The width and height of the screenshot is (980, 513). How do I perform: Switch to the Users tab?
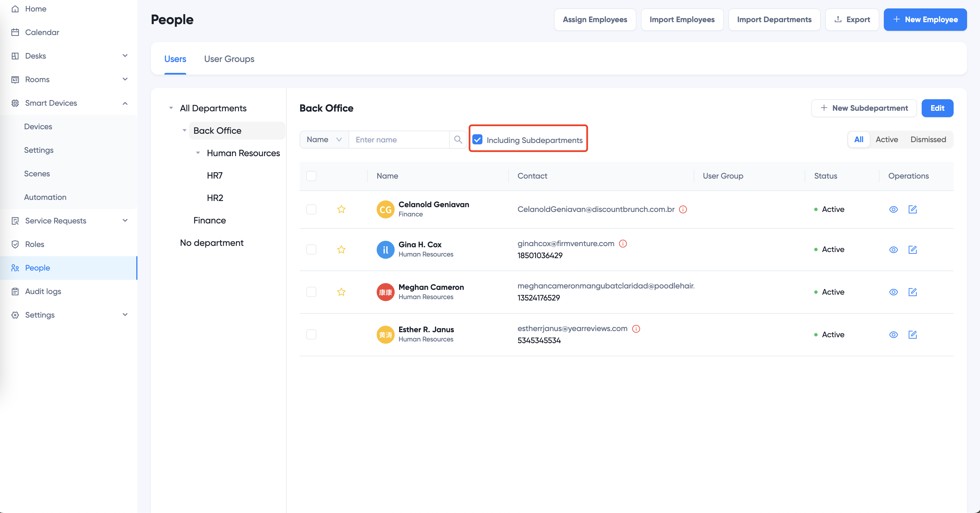[x=175, y=59]
